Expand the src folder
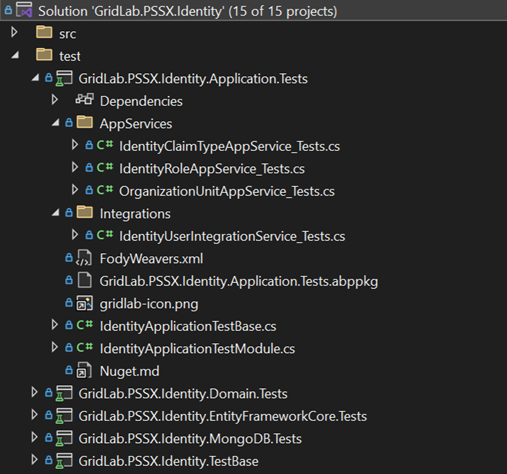Screen dimensions: 507x474 (x=14, y=32)
